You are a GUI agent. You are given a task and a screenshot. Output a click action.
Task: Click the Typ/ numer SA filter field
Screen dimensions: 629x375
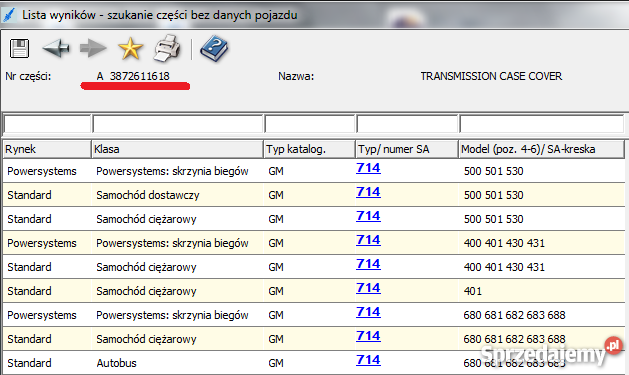(407, 124)
